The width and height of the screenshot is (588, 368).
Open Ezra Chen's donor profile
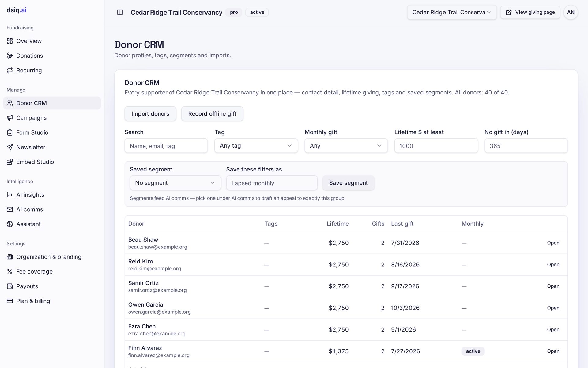tap(553, 330)
